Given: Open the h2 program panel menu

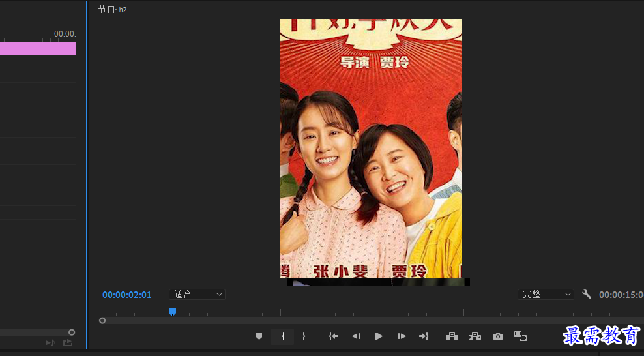Looking at the screenshot, I should tap(136, 10).
